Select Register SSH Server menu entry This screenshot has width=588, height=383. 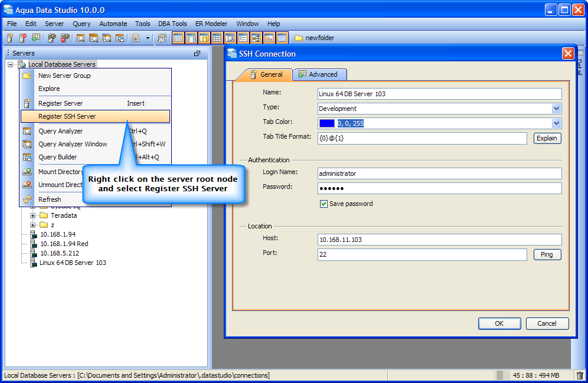95,116
